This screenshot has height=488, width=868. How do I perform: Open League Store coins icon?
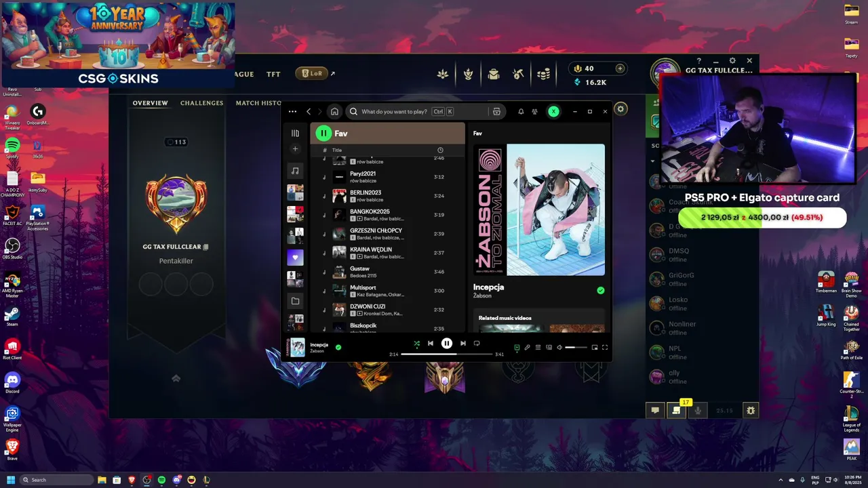(x=544, y=74)
